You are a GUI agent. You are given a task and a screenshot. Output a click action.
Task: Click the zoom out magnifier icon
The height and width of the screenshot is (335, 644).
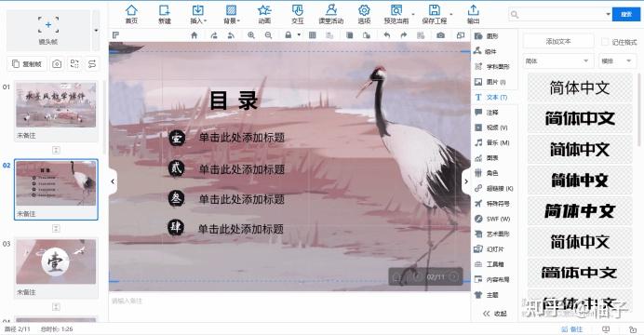[x=268, y=35]
